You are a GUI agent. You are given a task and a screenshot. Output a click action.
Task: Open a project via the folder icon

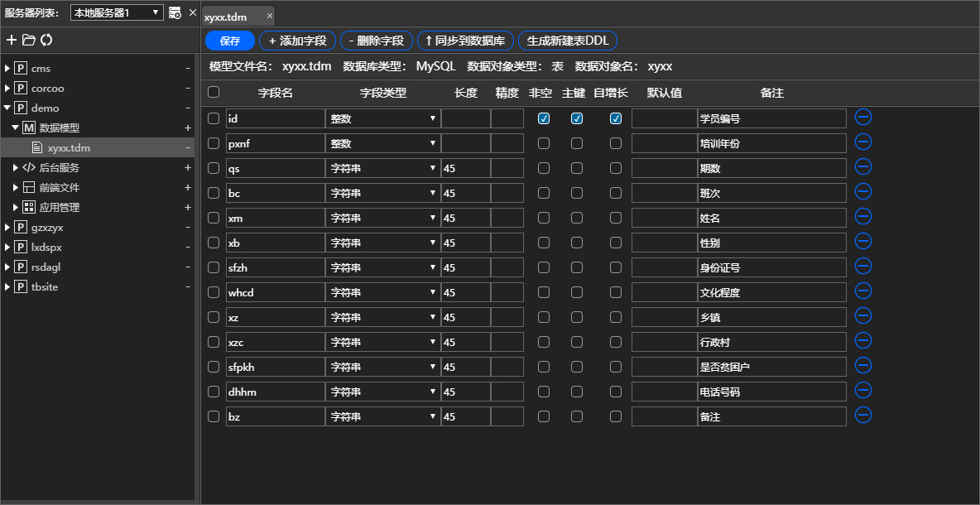click(x=26, y=39)
